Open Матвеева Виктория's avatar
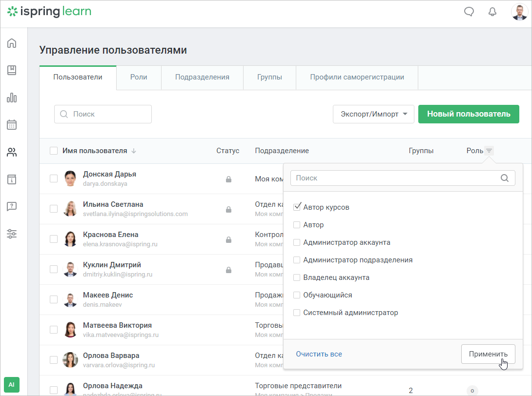 click(x=70, y=330)
